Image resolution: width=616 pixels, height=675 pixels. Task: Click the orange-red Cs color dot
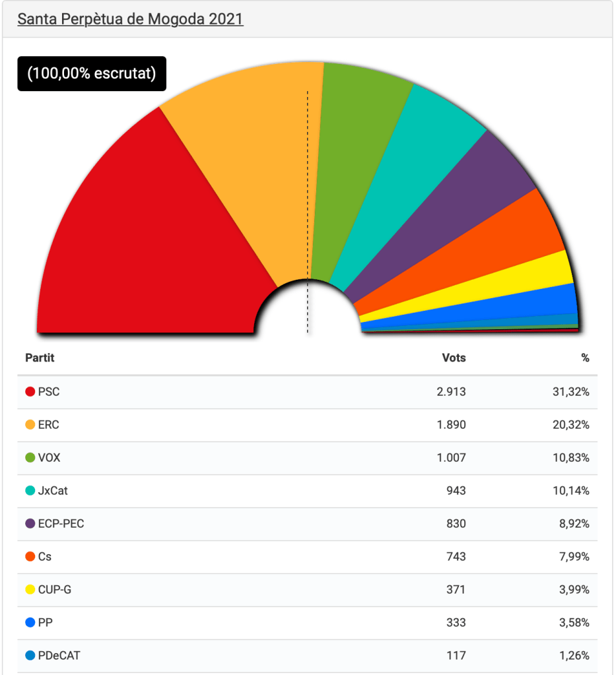(30, 557)
